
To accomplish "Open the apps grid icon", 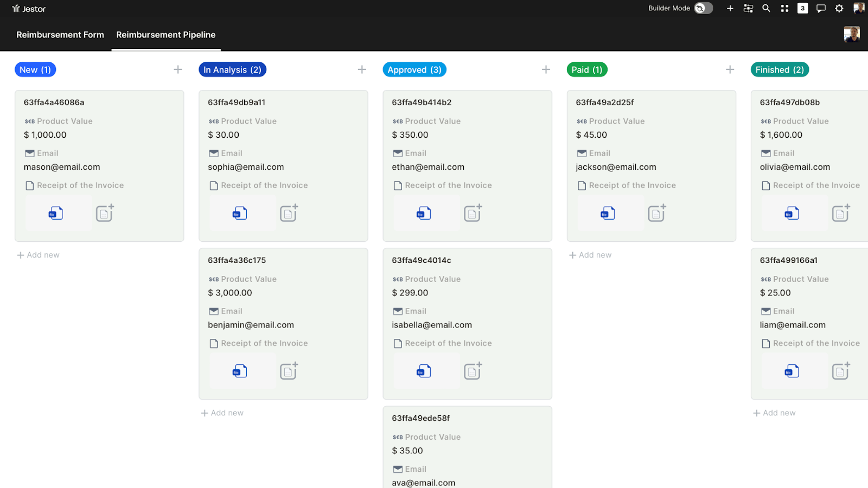I will (784, 8).
